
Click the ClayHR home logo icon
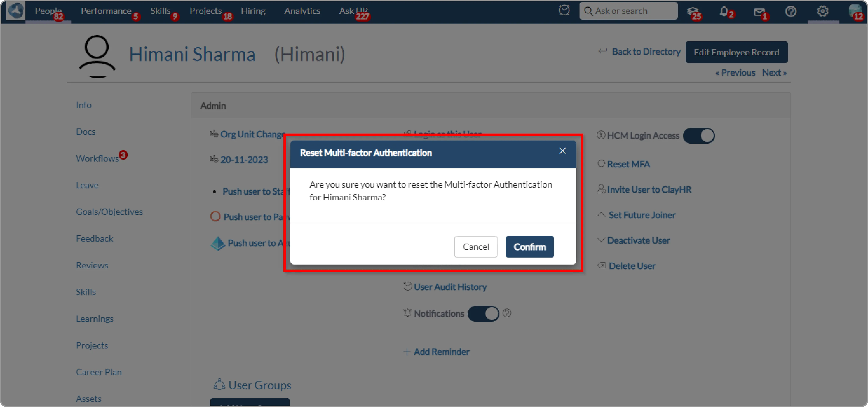click(x=15, y=11)
